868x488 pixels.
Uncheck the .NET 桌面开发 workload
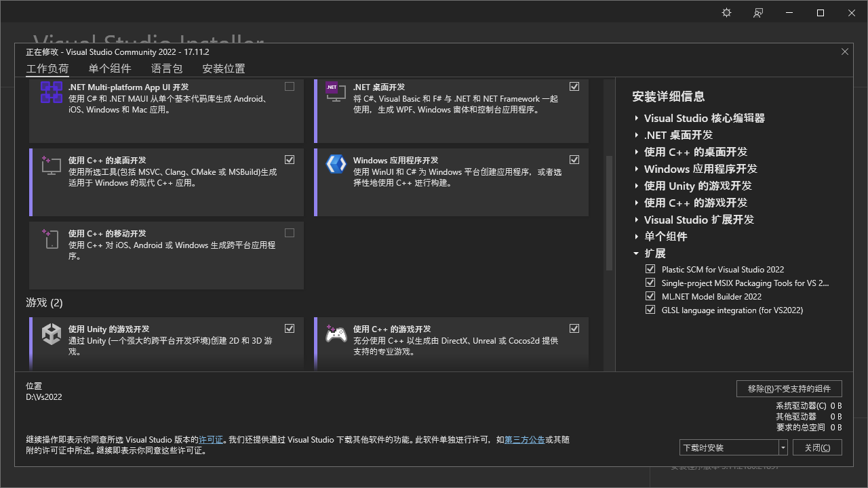[x=574, y=87]
